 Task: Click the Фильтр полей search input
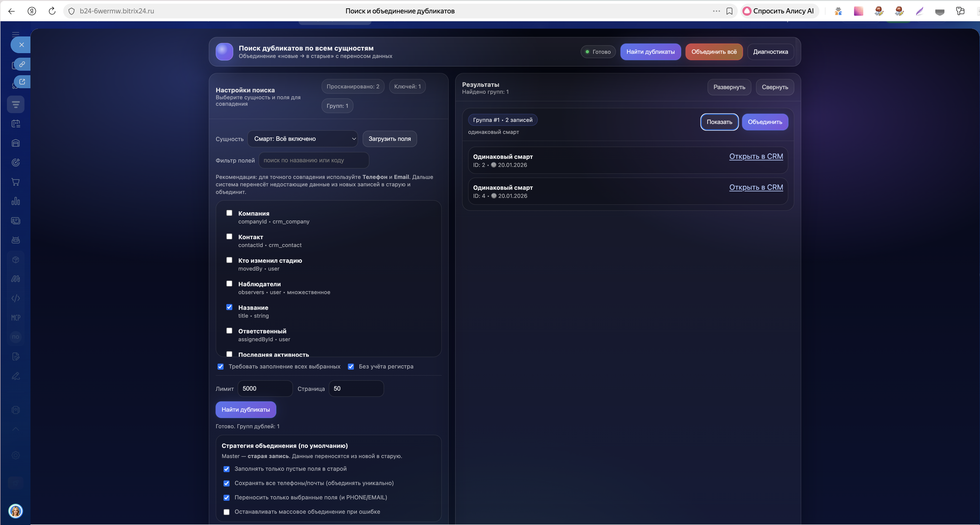point(314,160)
